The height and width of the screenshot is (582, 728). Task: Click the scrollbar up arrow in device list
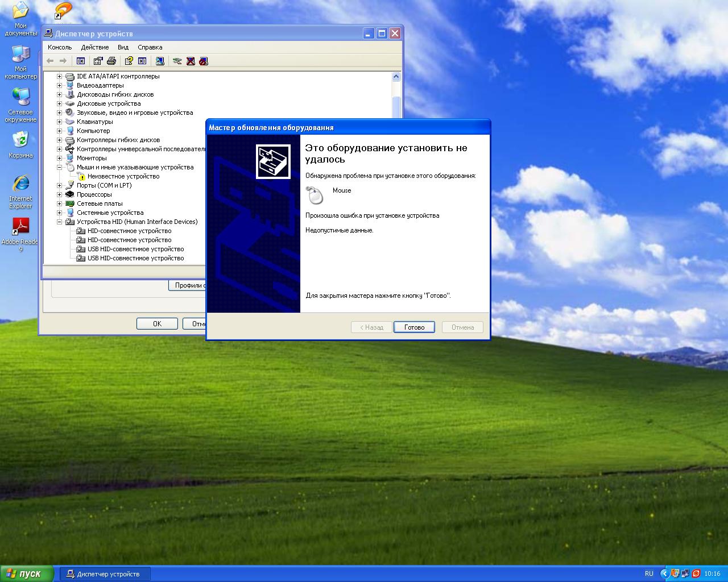pyautogui.click(x=396, y=77)
